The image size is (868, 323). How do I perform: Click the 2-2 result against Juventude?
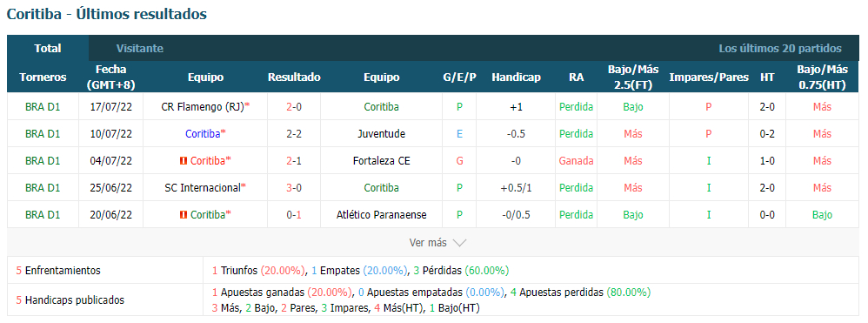coord(294,133)
